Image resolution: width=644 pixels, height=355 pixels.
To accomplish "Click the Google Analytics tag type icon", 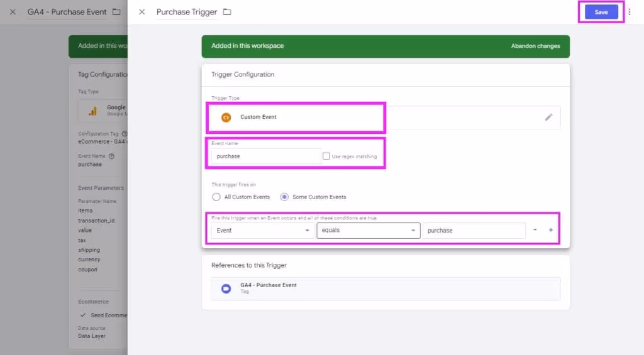I will (x=93, y=111).
